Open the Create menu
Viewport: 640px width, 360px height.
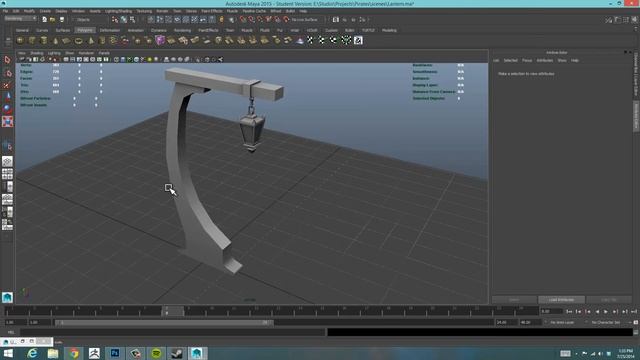(x=45, y=11)
